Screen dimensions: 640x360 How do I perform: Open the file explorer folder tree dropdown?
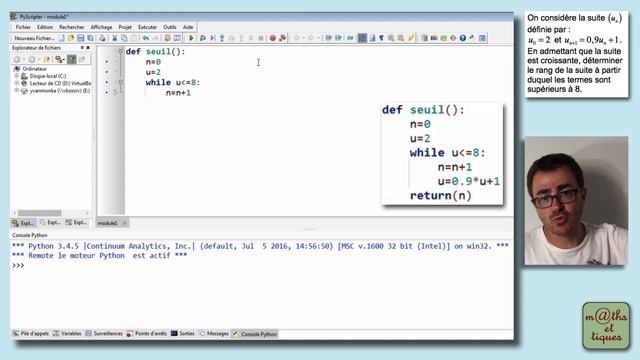(x=60, y=59)
